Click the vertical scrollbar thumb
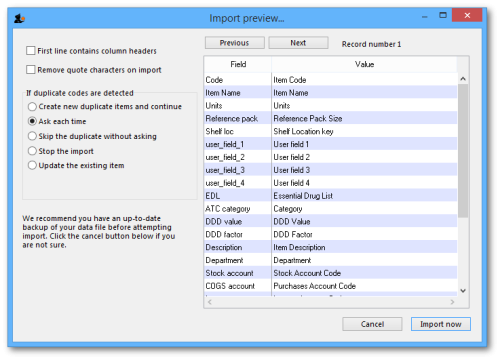500x360 pixels. (x=463, y=151)
